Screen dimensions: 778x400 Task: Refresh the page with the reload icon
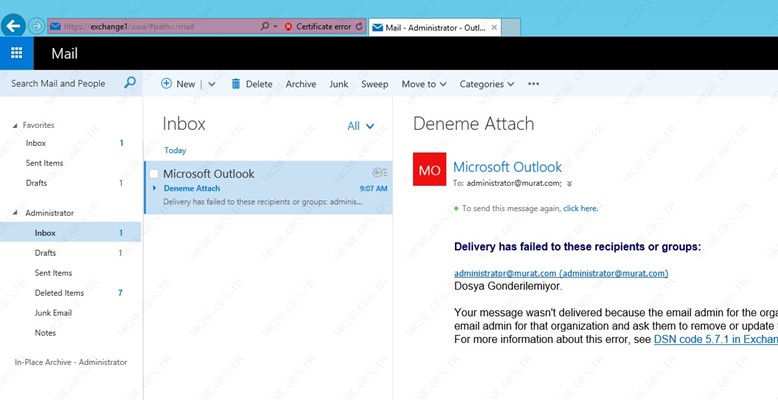click(x=359, y=27)
